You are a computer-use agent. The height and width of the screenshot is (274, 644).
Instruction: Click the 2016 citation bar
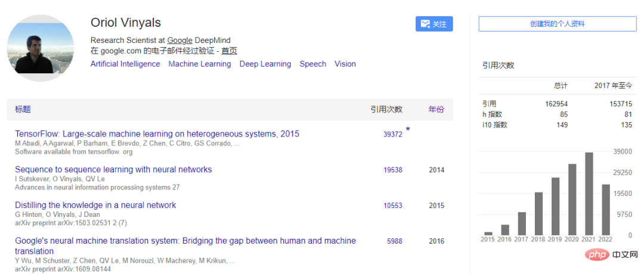[x=505, y=230]
